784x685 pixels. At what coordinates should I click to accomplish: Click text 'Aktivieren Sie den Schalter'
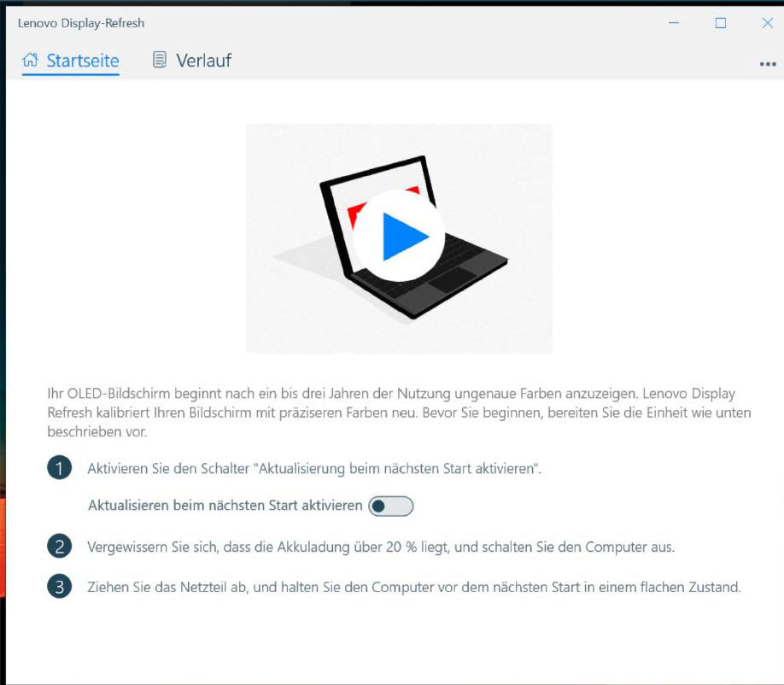(x=168, y=469)
